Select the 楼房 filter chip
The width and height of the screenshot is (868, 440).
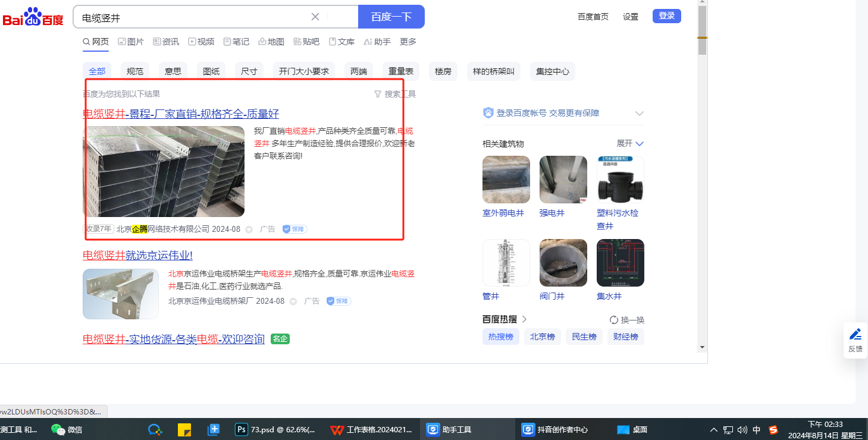coord(443,71)
